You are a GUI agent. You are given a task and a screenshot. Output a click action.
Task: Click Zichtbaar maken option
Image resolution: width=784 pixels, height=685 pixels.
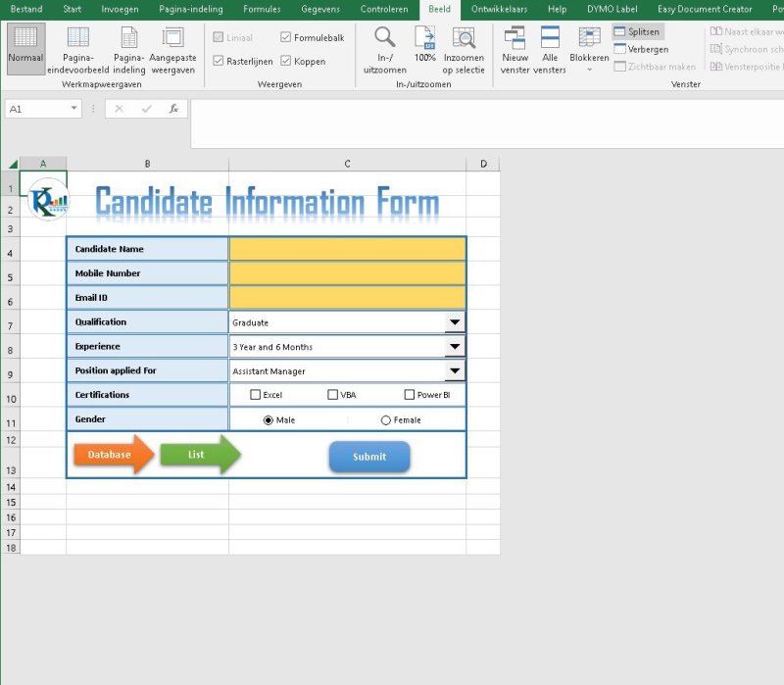[x=655, y=67]
